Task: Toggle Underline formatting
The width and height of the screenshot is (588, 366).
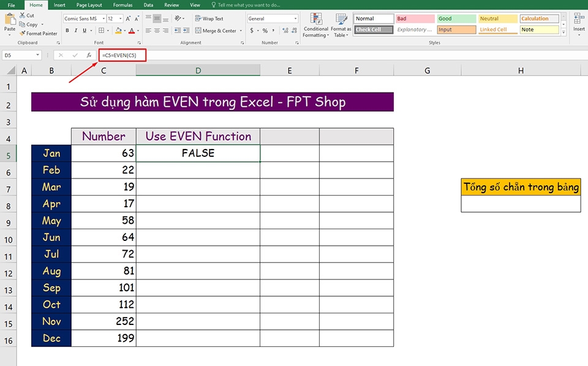Action: coord(85,31)
